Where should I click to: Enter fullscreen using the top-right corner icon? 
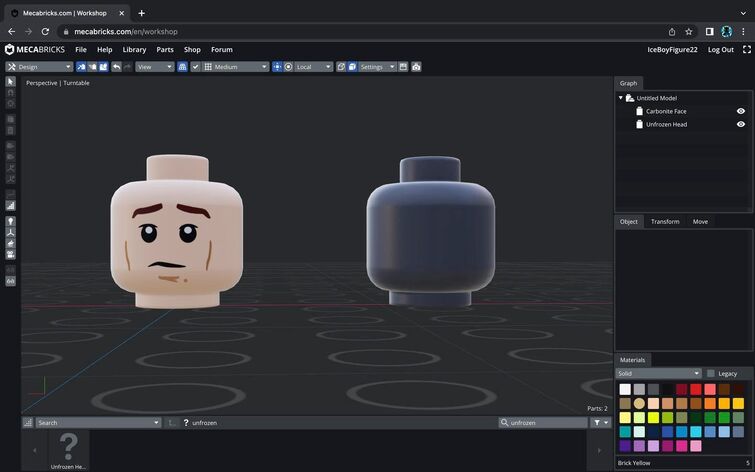click(x=747, y=50)
